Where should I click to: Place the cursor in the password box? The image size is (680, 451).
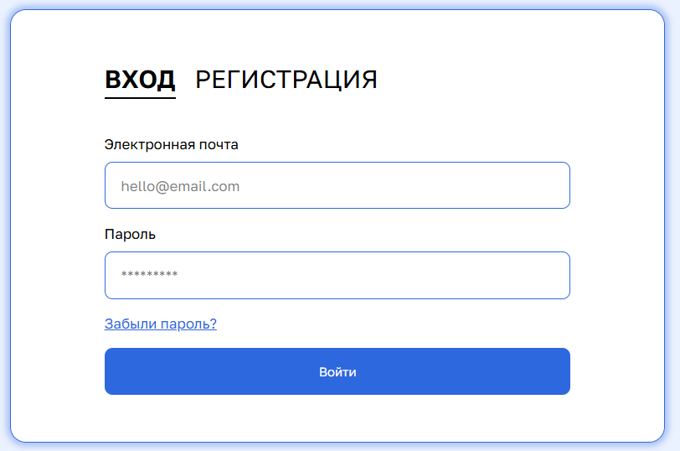click(337, 275)
